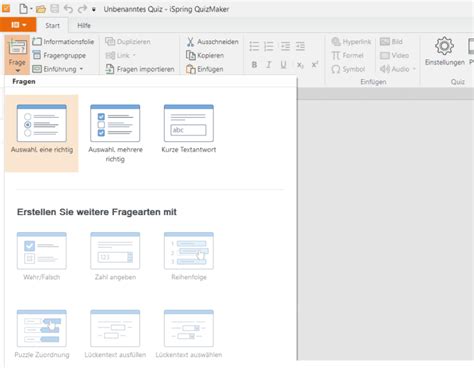Click the Duplizieren button
The image size is (474, 368).
point(128,42)
